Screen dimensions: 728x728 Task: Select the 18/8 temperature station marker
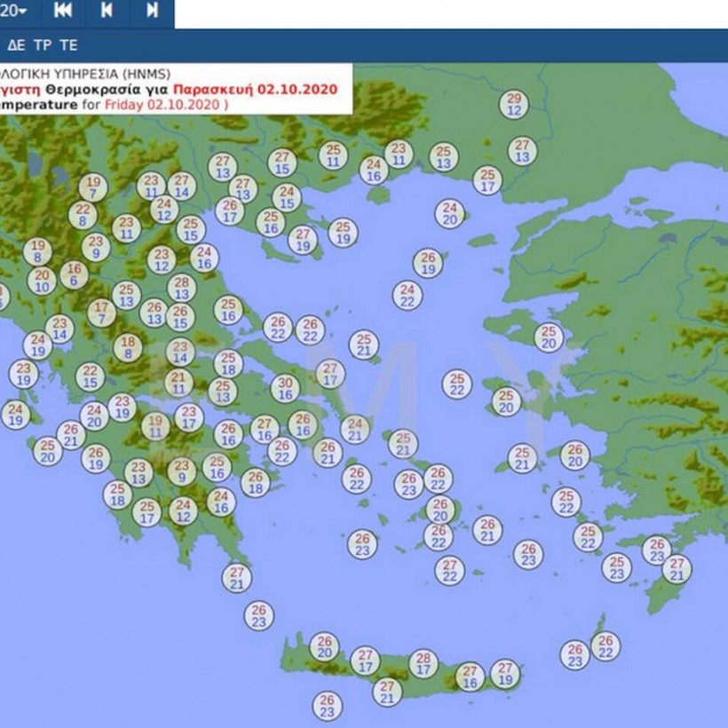click(x=128, y=347)
